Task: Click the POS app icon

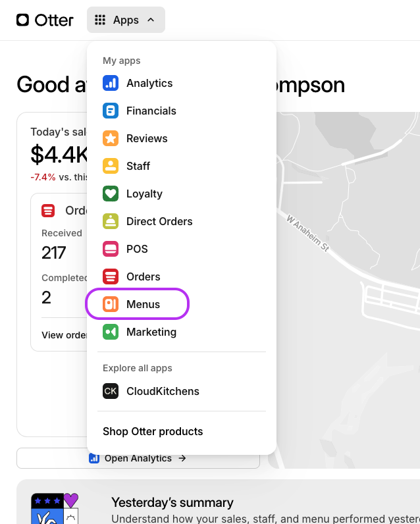Action: pyautogui.click(x=110, y=249)
